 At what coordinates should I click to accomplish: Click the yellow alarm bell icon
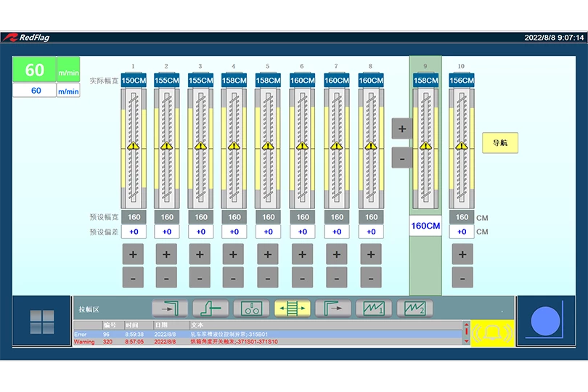[492, 333]
